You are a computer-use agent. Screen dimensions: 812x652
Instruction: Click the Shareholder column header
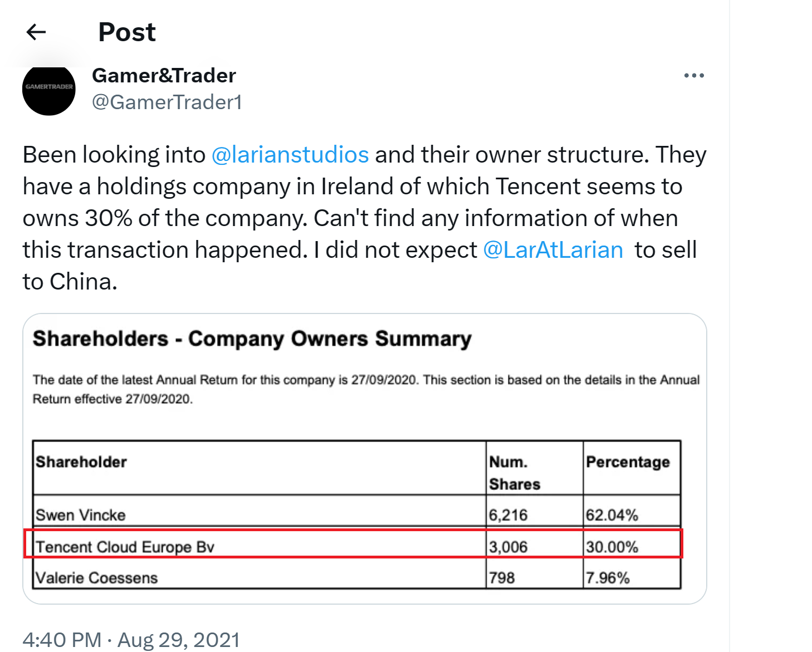tap(81, 462)
